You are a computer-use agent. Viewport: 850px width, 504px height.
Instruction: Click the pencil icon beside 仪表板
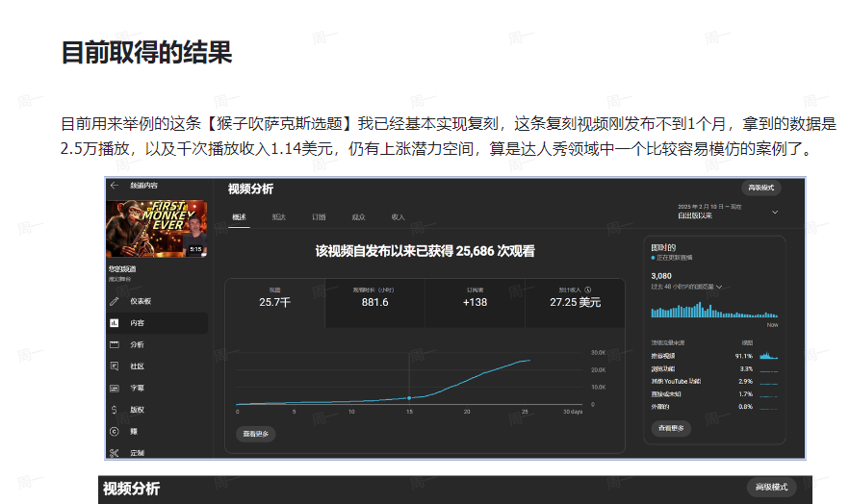click(114, 301)
